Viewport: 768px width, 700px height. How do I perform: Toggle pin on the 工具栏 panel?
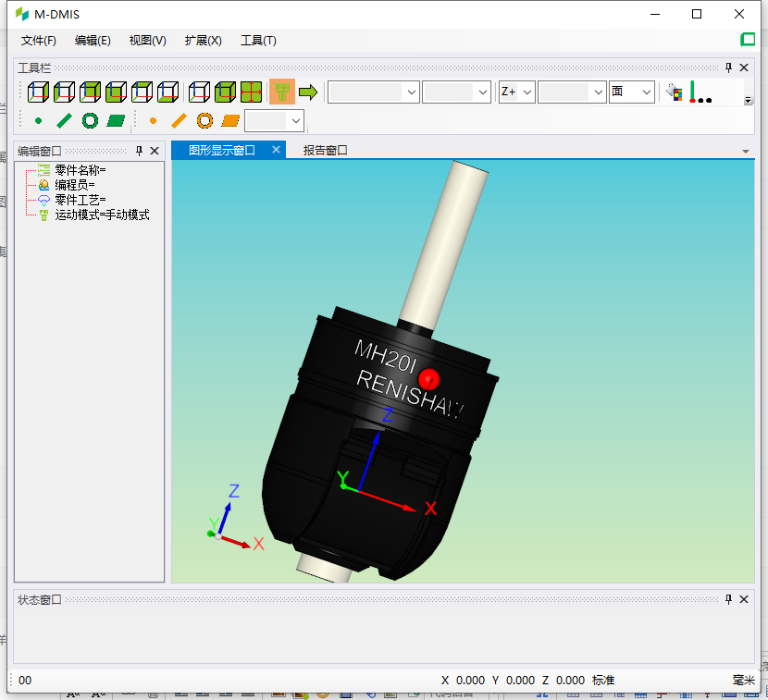[x=728, y=68]
